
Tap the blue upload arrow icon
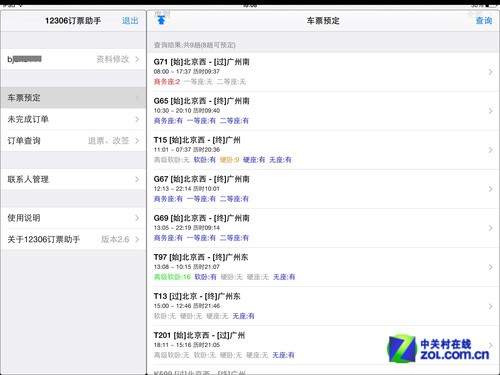click(161, 20)
